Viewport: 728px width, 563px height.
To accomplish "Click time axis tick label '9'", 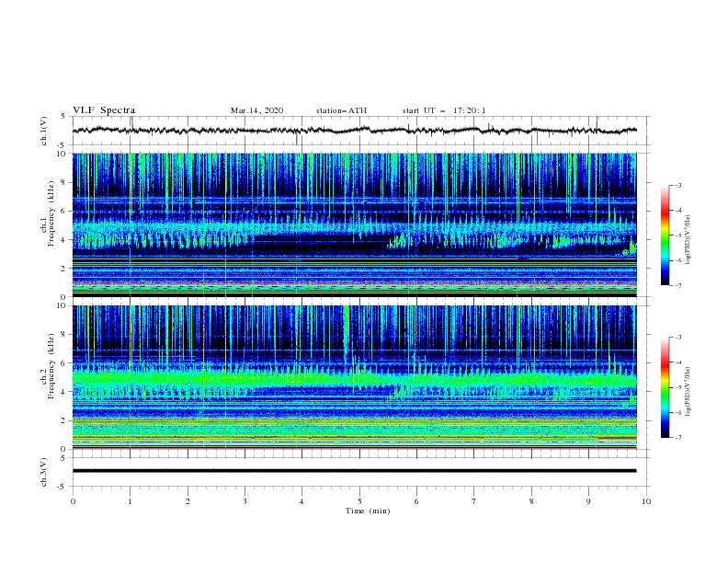I will point(588,501).
